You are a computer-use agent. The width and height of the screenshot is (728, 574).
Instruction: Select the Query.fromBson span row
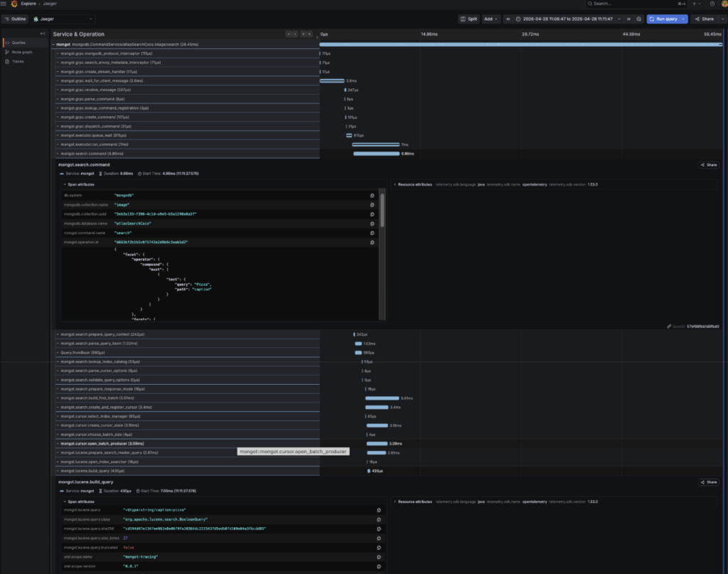(x=188, y=353)
